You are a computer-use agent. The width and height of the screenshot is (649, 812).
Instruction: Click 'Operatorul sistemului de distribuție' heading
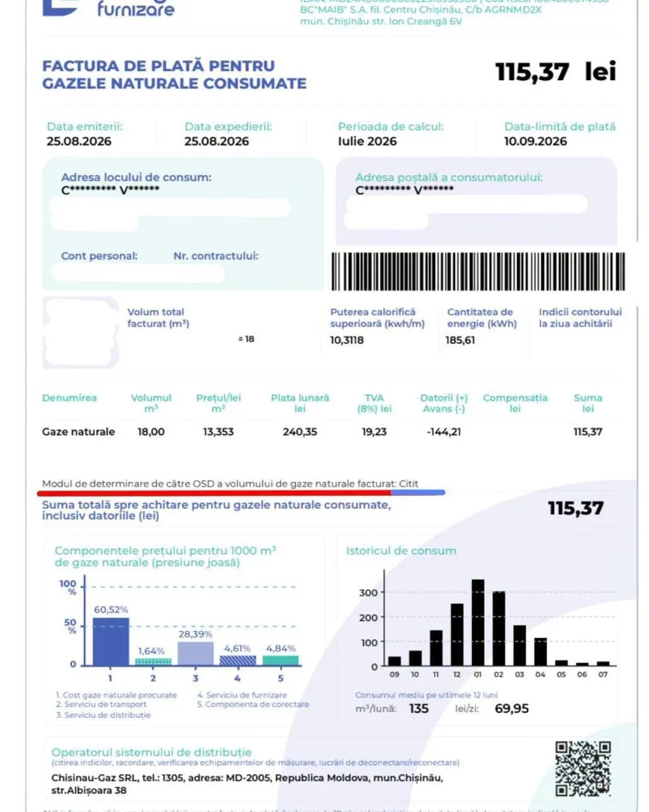[x=152, y=752]
